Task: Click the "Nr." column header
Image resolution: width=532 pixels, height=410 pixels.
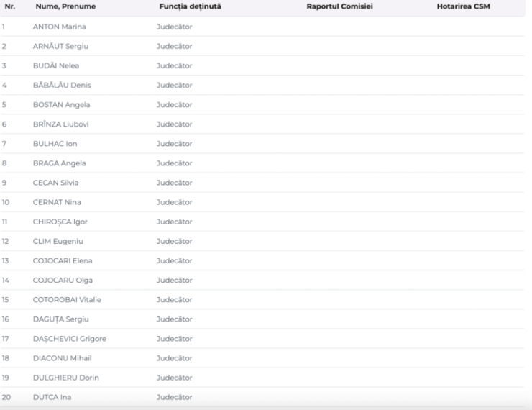Action: pos(9,7)
